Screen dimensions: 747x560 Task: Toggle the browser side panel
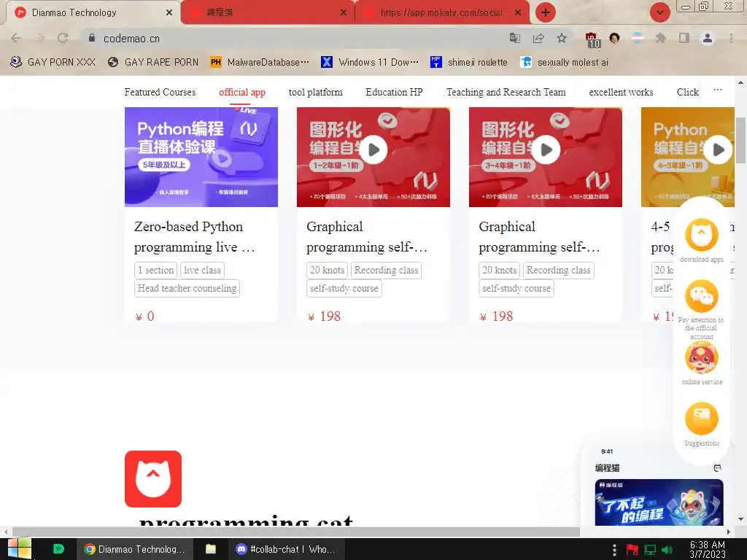pyautogui.click(x=684, y=38)
